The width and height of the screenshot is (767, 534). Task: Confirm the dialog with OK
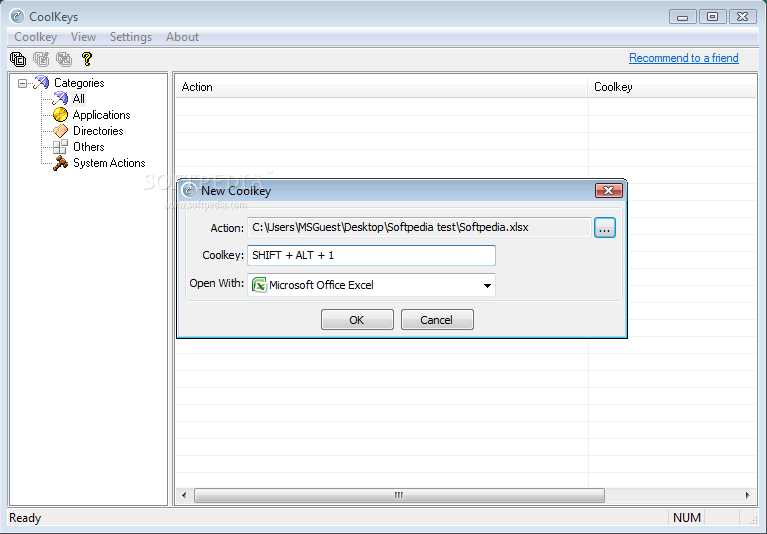[357, 320]
